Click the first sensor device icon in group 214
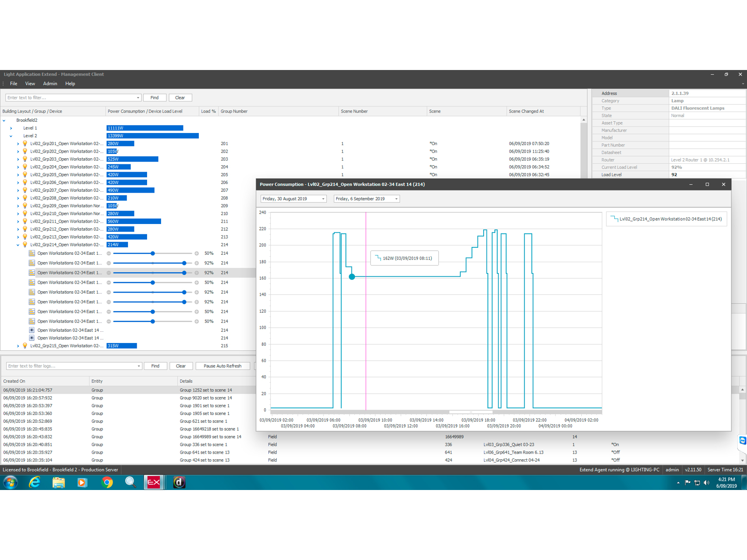Screen dimensions: 747x560 (32, 330)
